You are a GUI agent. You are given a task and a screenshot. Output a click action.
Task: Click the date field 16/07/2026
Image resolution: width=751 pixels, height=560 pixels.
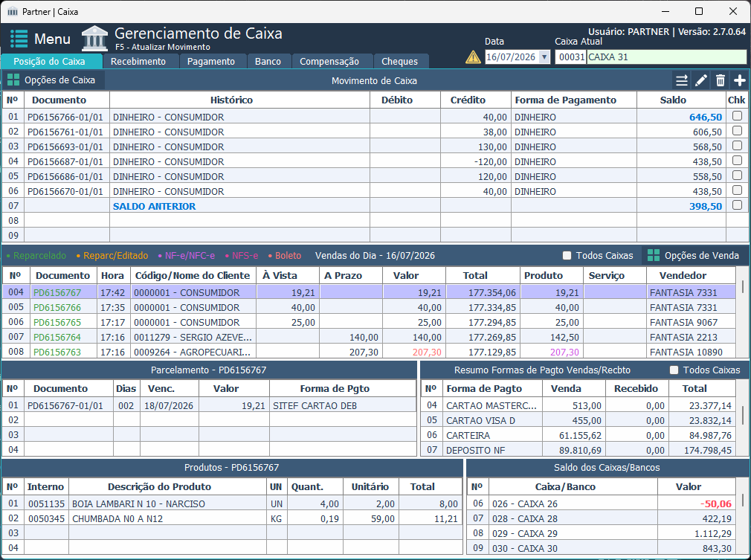coord(512,57)
